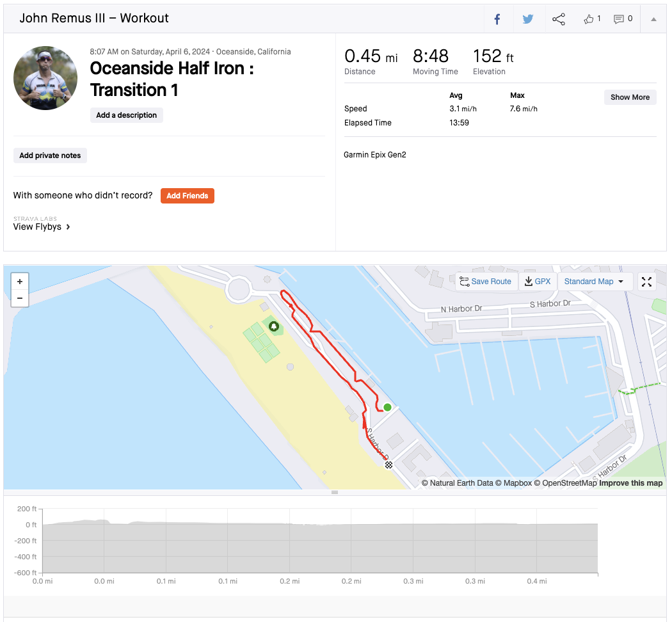Screen dimensions: 672x622
Task: Add a description to the activity
Action: (126, 115)
